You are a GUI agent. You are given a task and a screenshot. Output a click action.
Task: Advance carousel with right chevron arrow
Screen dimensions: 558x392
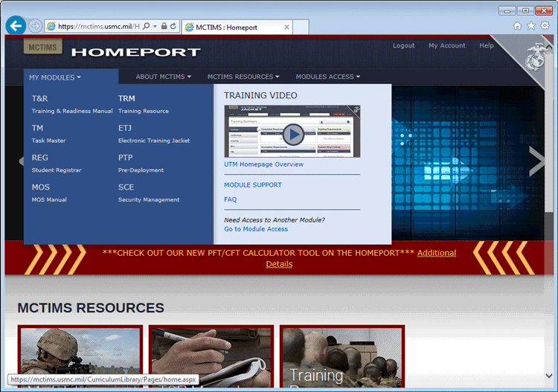(536, 162)
